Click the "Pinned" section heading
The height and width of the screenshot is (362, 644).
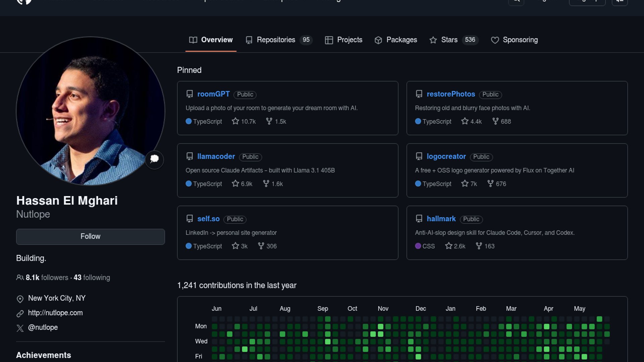point(189,70)
